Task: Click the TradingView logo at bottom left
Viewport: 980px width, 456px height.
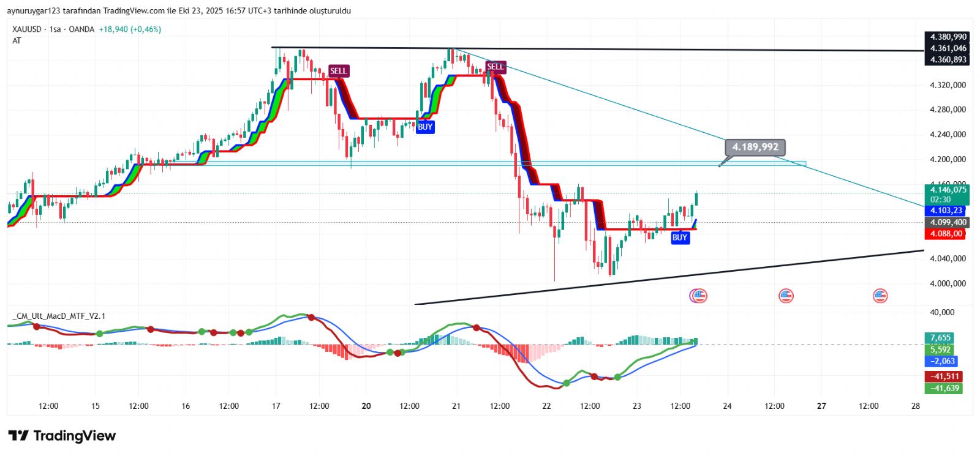Action: coord(62,436)
